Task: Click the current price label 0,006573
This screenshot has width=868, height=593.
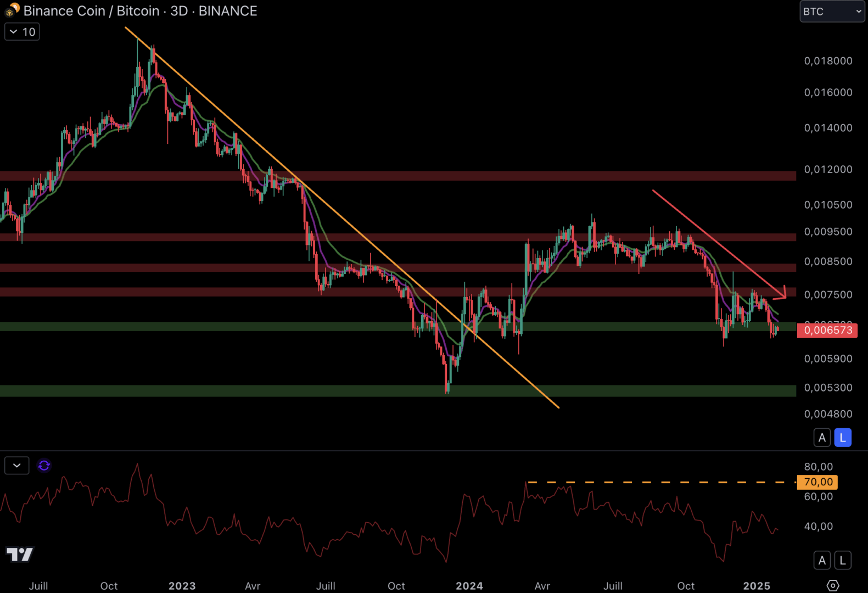Action: click(827, 330)
